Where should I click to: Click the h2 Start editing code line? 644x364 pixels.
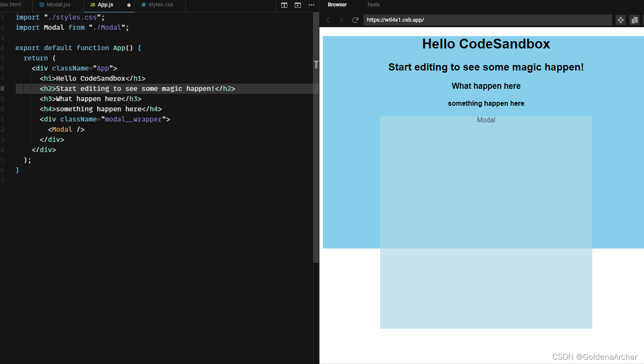point(137,89)
